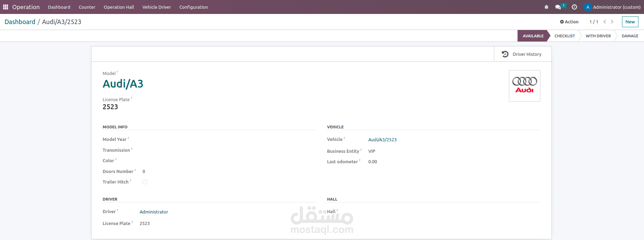Open the Configuration menu
The image size is (644, 240).
(x=194, y=7)
